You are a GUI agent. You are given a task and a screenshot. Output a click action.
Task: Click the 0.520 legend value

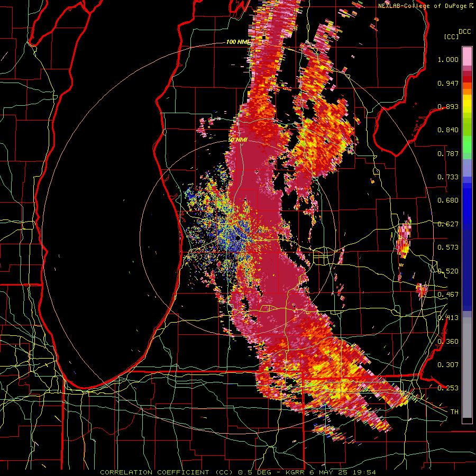coord(448,271)
